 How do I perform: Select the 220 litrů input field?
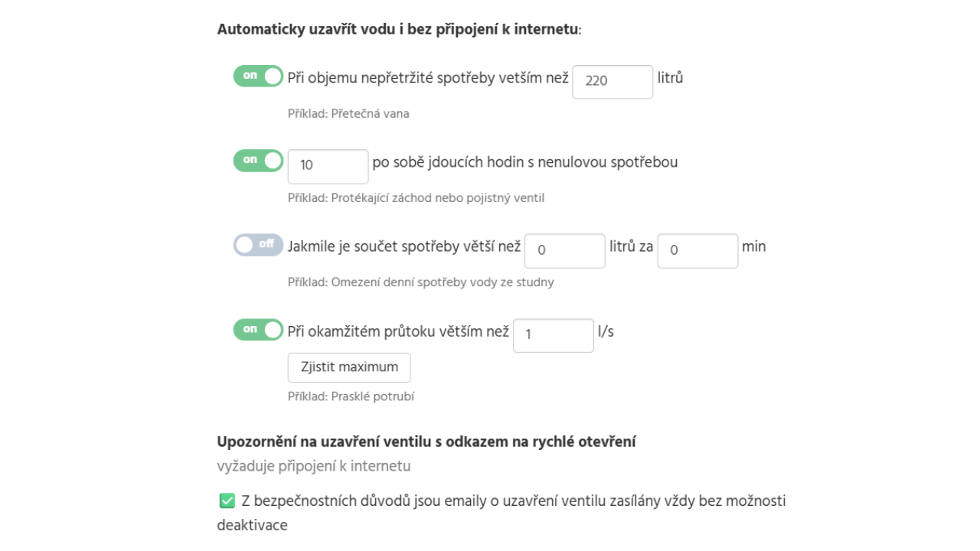[612, 82]
